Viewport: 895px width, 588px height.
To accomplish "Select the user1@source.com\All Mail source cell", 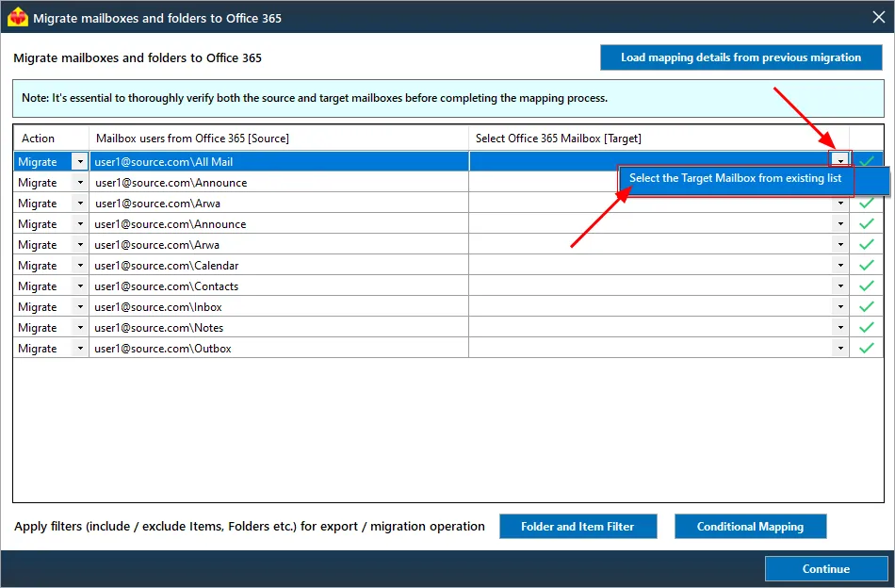I will pos(279,161).
